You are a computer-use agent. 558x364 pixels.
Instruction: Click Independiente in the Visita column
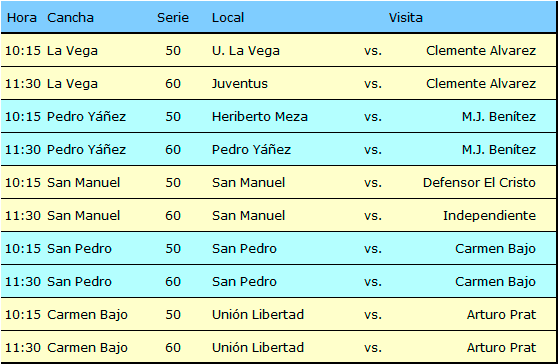489,216
